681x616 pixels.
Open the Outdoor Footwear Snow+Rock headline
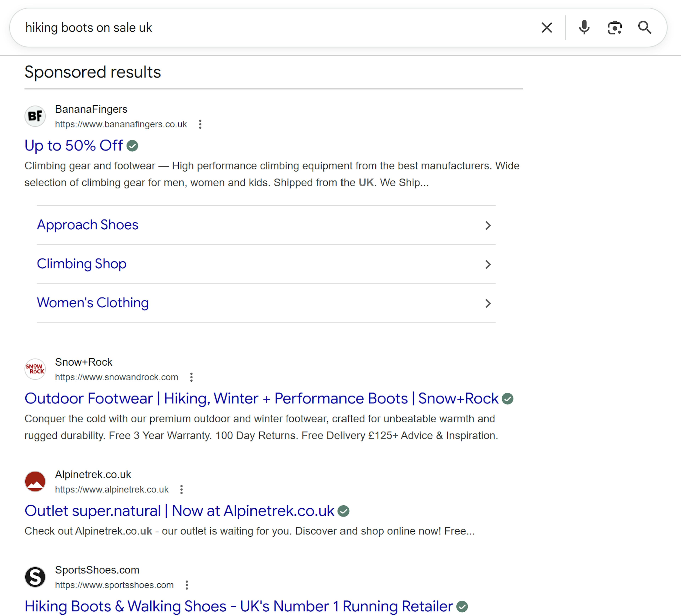(261, 398)
